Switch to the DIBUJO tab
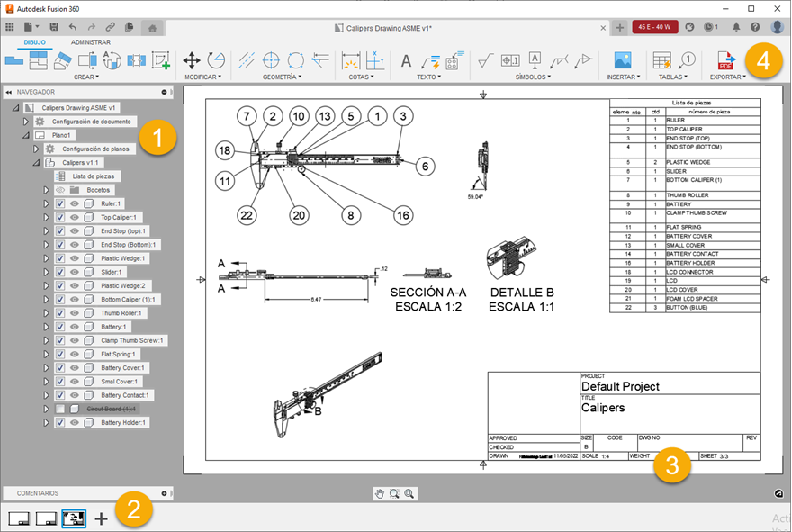 (34, 42)
